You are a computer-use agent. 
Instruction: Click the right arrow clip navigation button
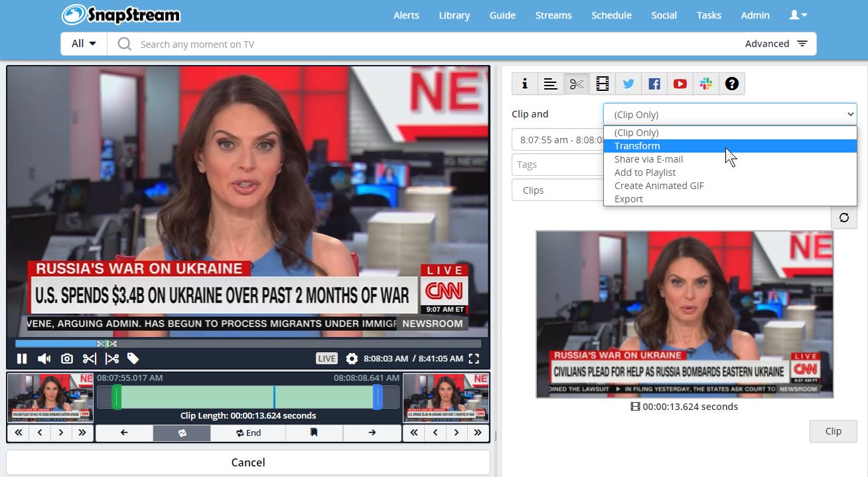372,433
